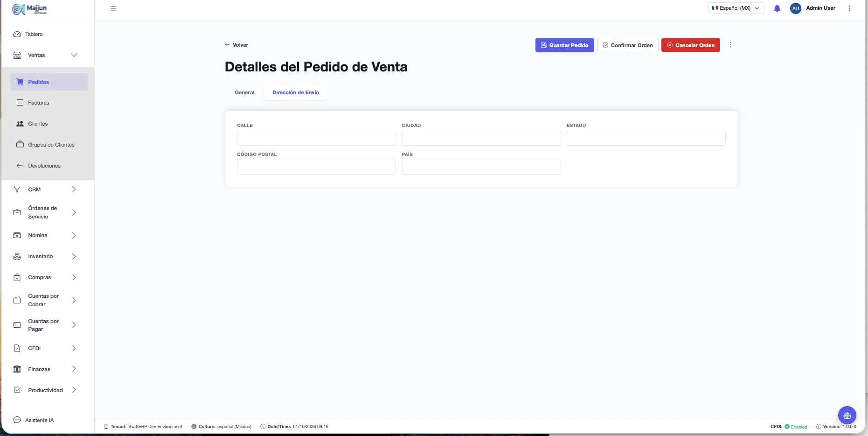868x436 pixels.
Task: Focus the Ciudad input field
Action: [481, 138]
